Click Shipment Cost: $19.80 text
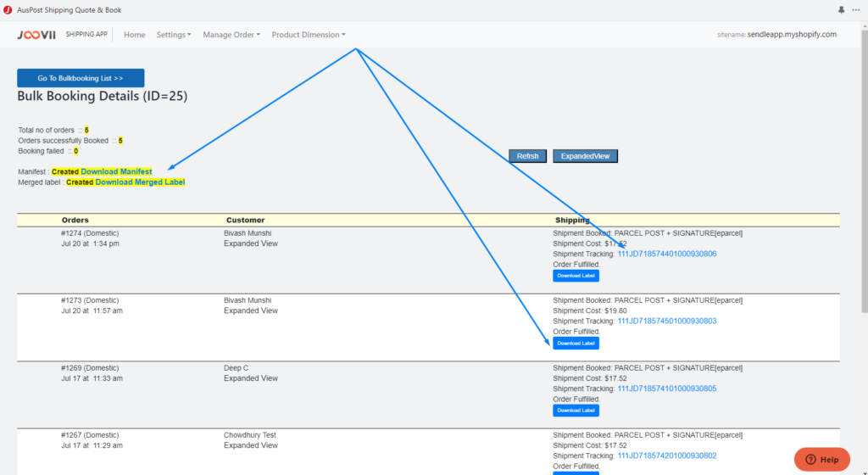This screenshot has height=475, width=868. point(590,310)
